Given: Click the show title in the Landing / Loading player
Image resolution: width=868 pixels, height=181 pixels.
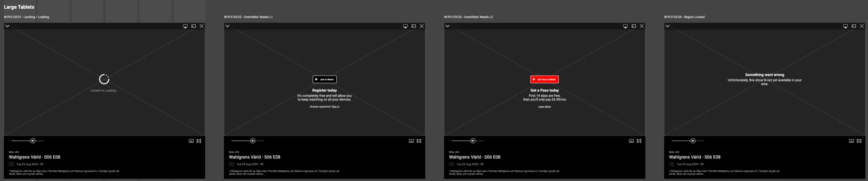Looking at the screenshot, I should [x=35, y=157].
